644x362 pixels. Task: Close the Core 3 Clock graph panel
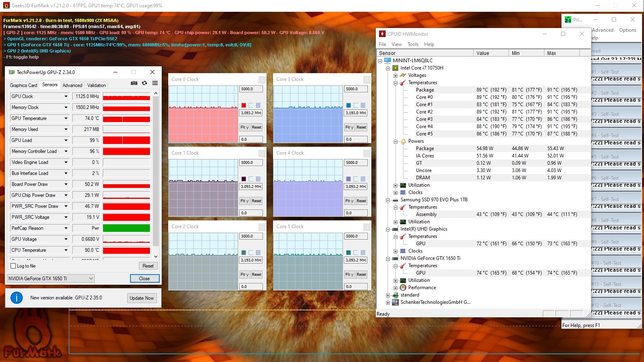coord(367,79)
